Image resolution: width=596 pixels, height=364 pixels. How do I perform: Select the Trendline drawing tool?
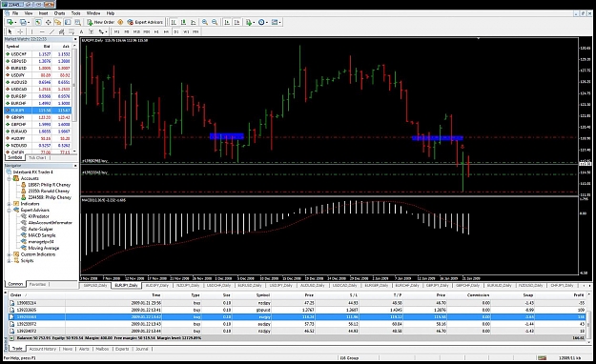tap(52, 31)
